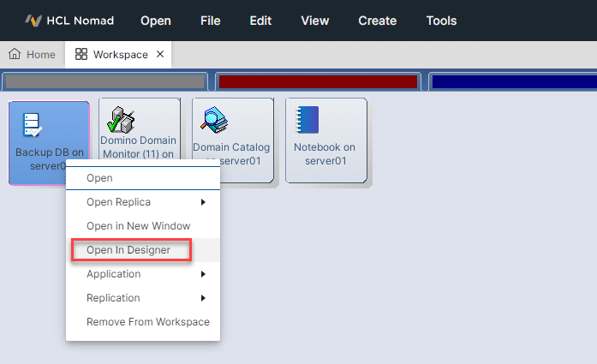Click the Workspace tab grid icon
This screenshot has width=597, height=364.
pos(81,54)
